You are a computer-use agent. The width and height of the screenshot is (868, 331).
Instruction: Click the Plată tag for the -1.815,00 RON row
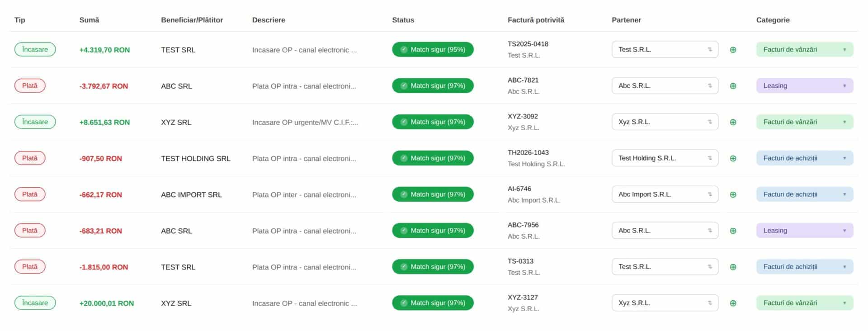[30, 266]
